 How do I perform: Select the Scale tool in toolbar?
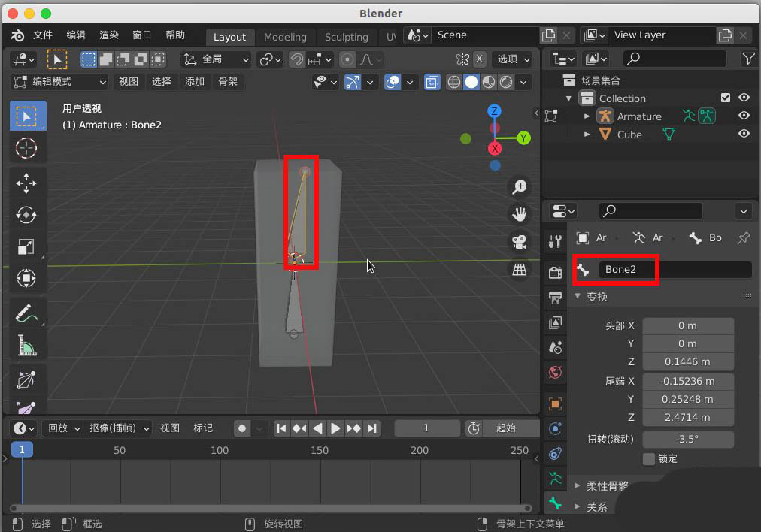(26, 246)
